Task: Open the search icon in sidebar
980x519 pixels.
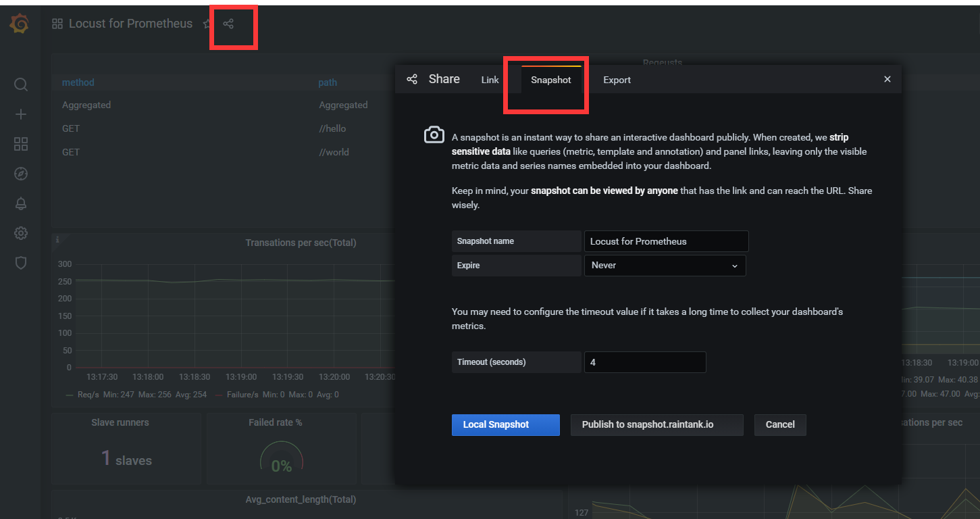Action: [21, 84]
